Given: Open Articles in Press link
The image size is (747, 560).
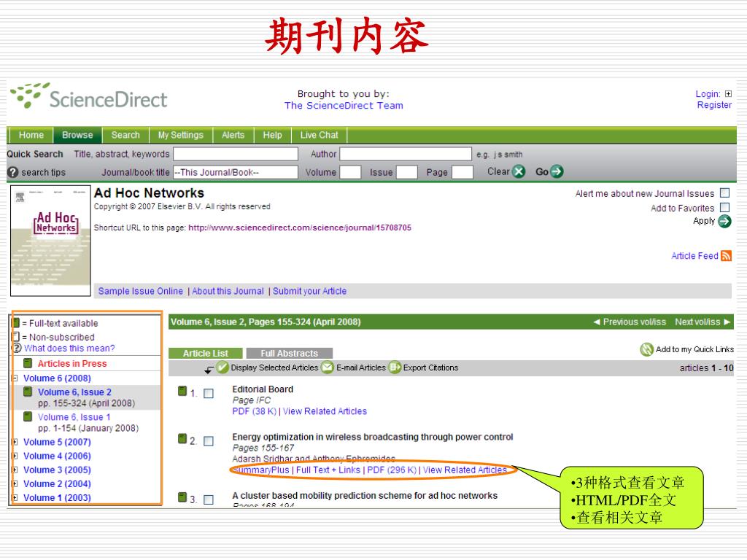Looking at the screenshot, I should pyautogui.click(x=72, y=363).
